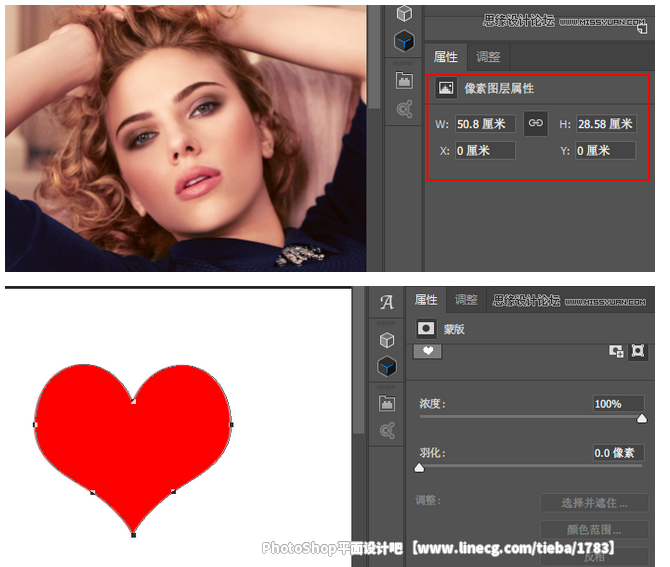Click the heart vector mask thumbnail

click(x=428, y=351)
